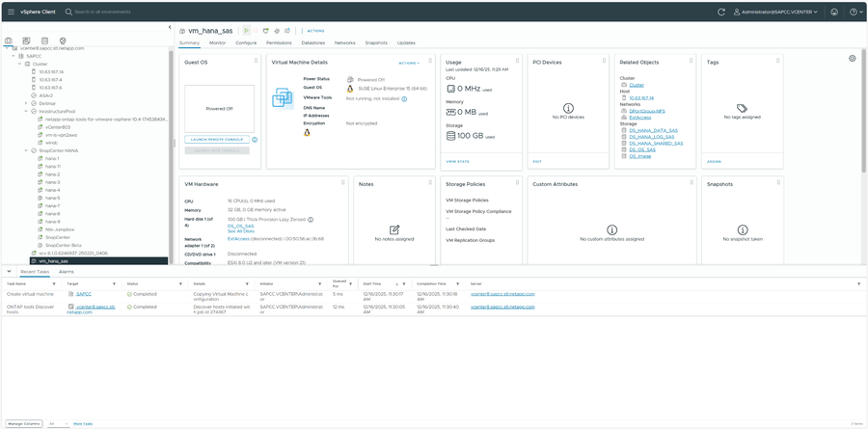The image size is (868, 429).
Task: Click the edit notes pencil icon
Action: coord(394,229)
